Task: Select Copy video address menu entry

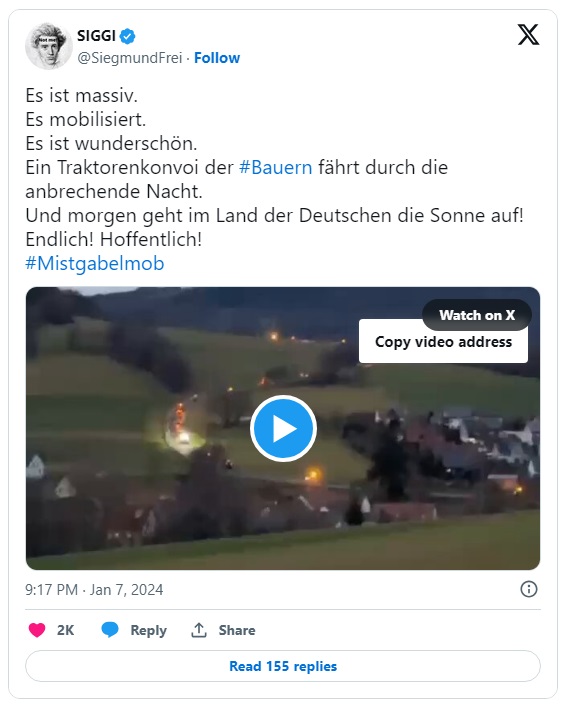Action: pyautogui.click(x=443, y=342)
